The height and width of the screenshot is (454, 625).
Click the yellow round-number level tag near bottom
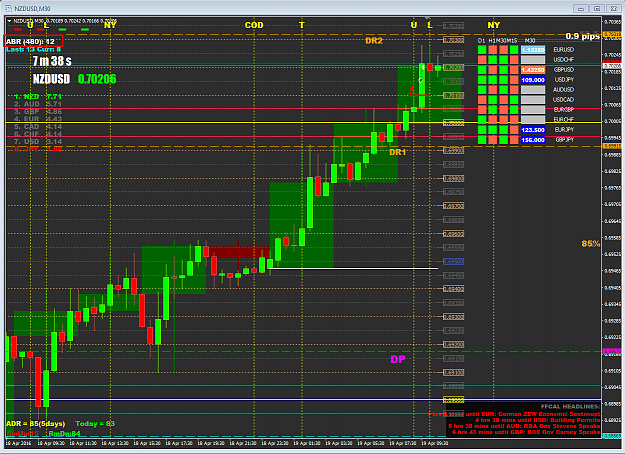(x=454, y=400)
